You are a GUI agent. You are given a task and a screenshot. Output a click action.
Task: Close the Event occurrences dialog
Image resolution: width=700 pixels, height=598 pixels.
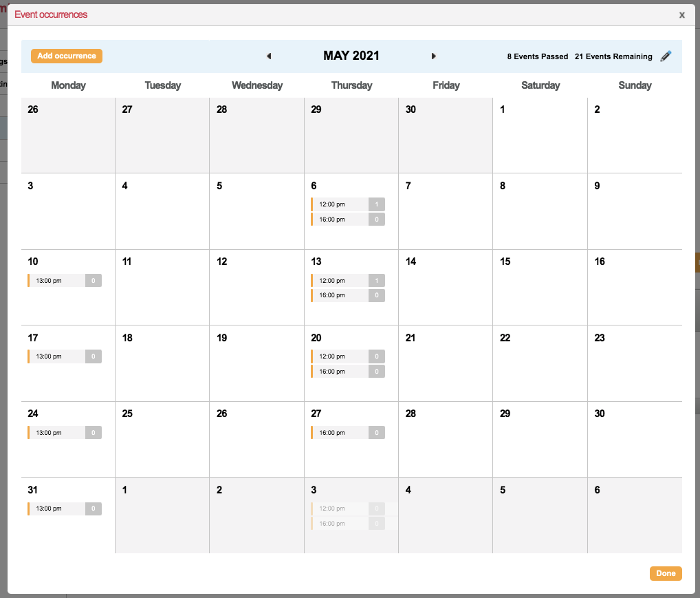(x=681, y=14)
